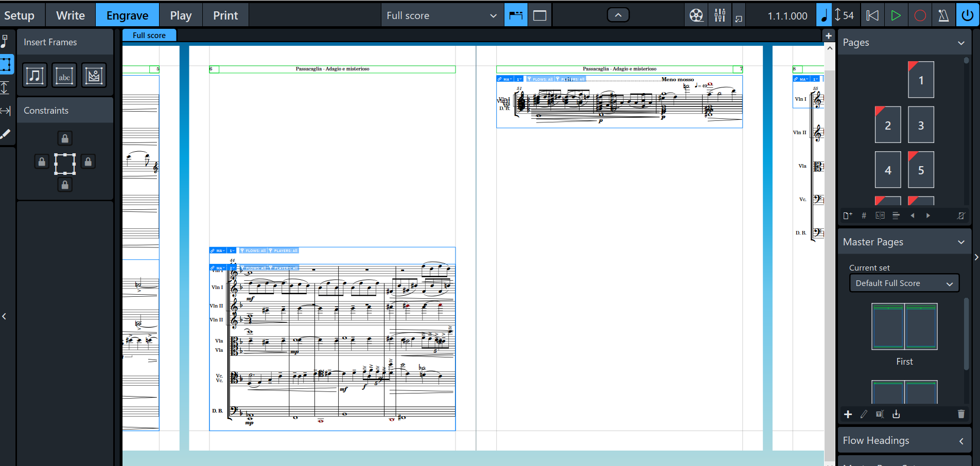Open the Default Full Score set dropdown
The height and width of the screenshot is (466, 980).
[904, 283]
